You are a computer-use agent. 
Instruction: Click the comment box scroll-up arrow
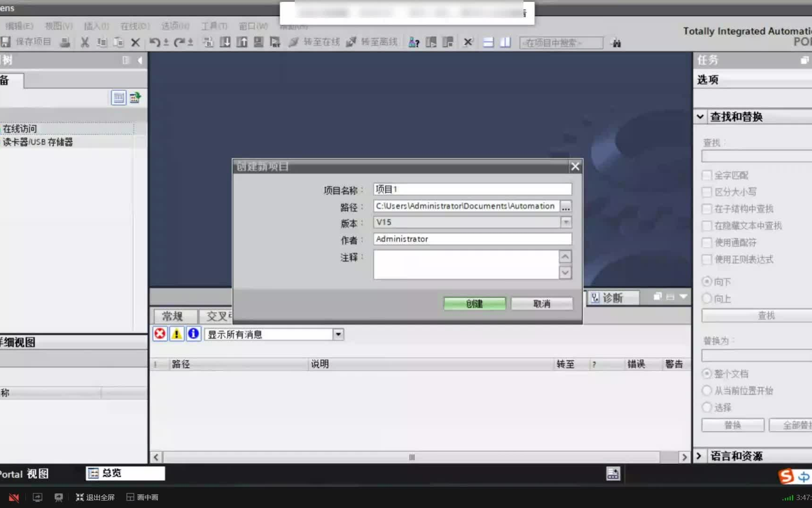coord(565,257)
